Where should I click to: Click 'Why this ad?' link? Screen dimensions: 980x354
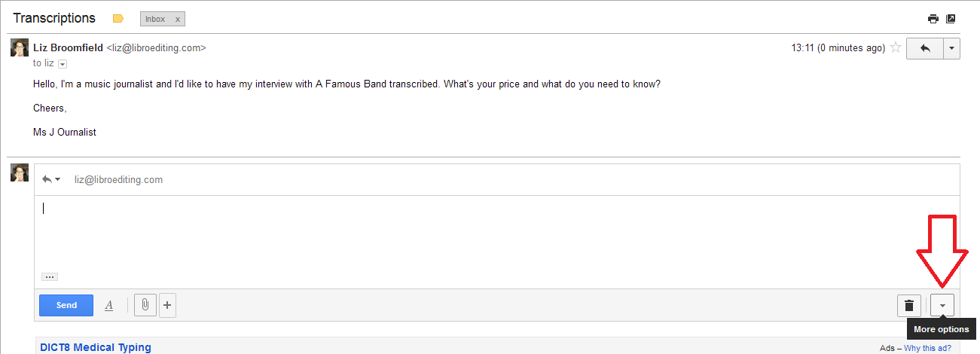pos(927,348)
